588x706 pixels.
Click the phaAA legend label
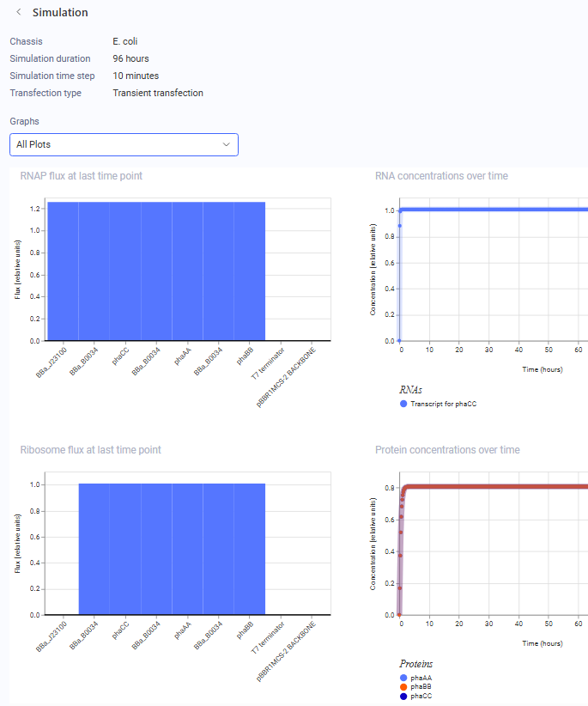(x=421, y=678)
